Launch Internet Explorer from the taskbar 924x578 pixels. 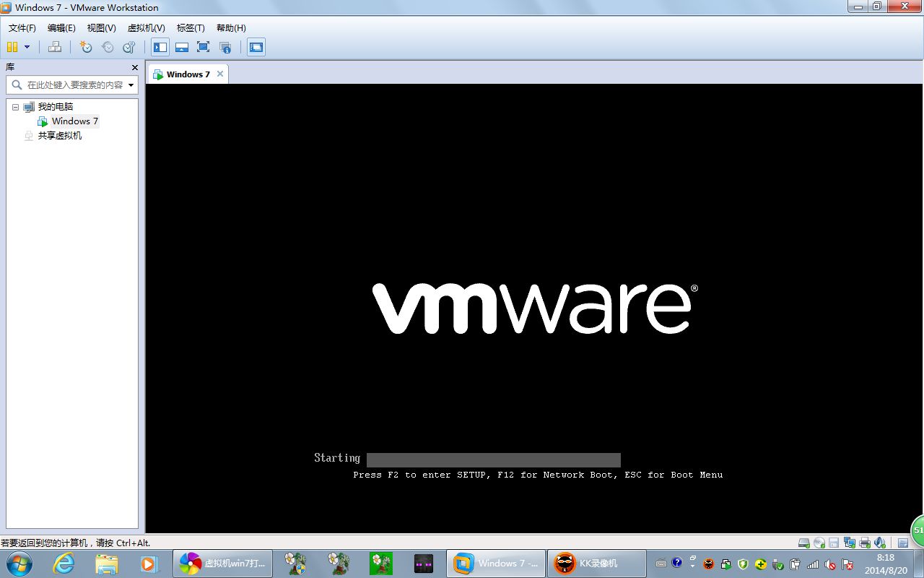pyautogui.click(x=64, y=564)
